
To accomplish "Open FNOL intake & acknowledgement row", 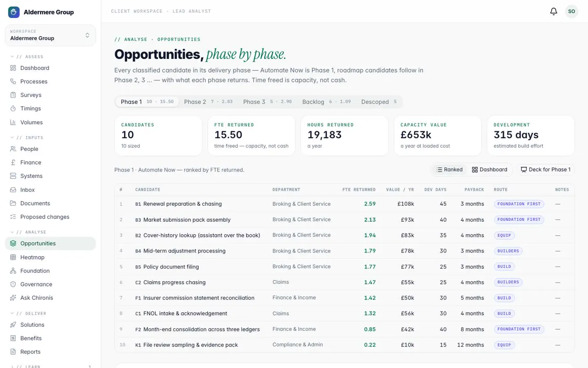I will click(x=345, y=313).
